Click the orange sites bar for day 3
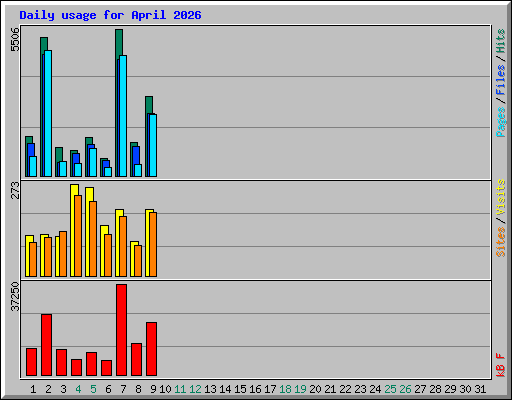The height and width of the screenshot is (400, 512). click(x=63, y=254)
